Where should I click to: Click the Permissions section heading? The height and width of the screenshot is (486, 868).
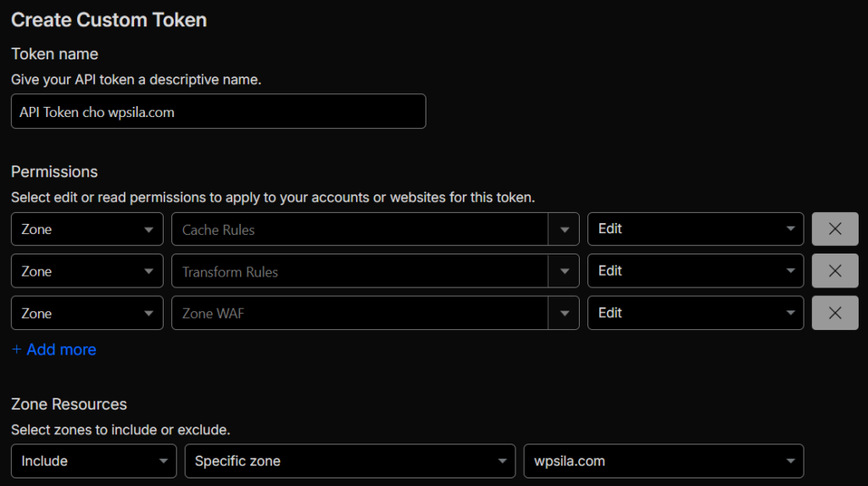click(x=54, y=172)
